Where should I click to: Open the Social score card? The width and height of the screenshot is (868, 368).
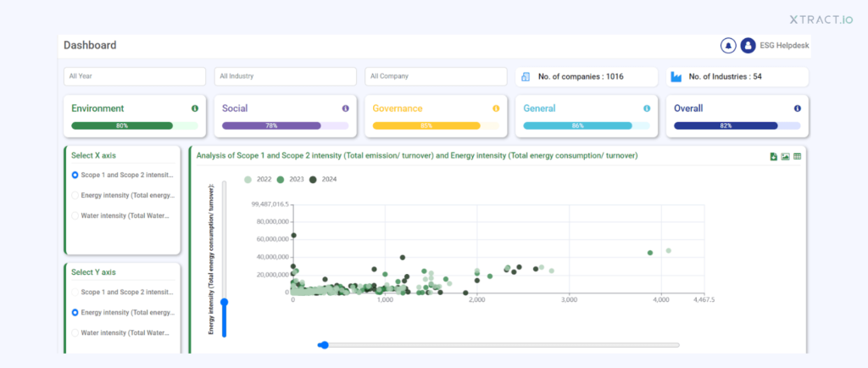click(285, 116)
